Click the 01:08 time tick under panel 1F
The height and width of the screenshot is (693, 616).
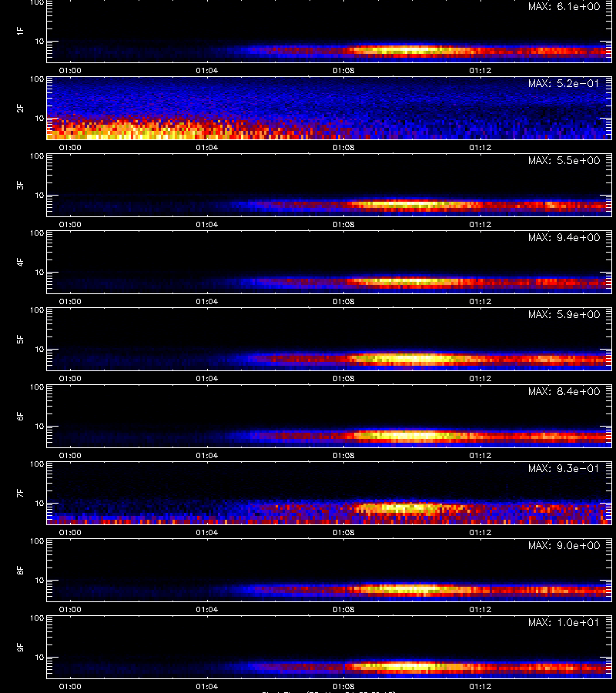343,70
